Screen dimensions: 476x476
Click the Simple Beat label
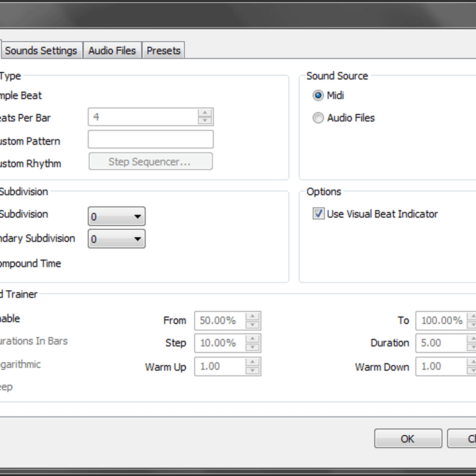tap(21, 96)
